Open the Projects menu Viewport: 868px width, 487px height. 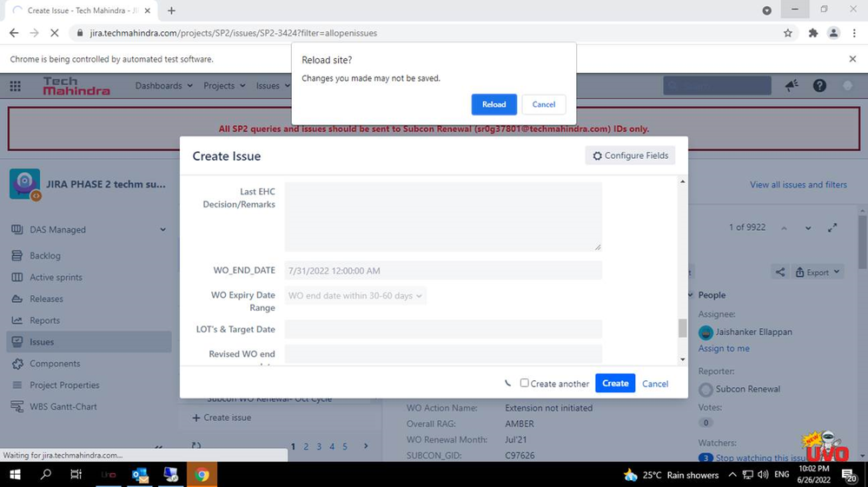point(224,86)
